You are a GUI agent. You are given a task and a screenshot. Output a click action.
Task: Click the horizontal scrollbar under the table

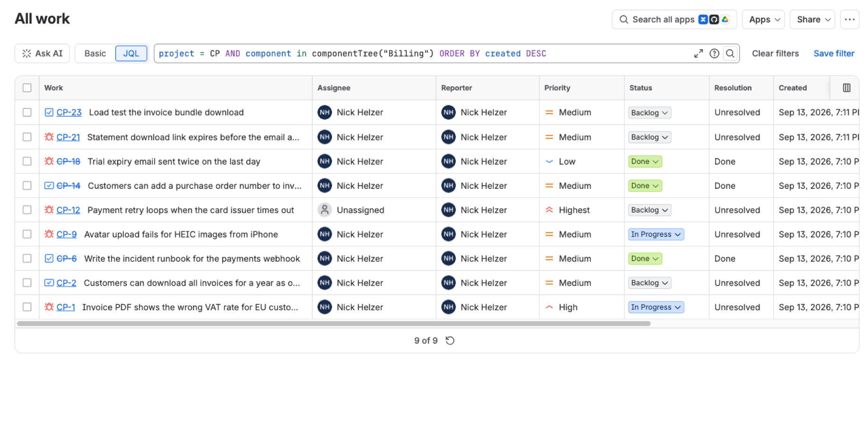334,323
